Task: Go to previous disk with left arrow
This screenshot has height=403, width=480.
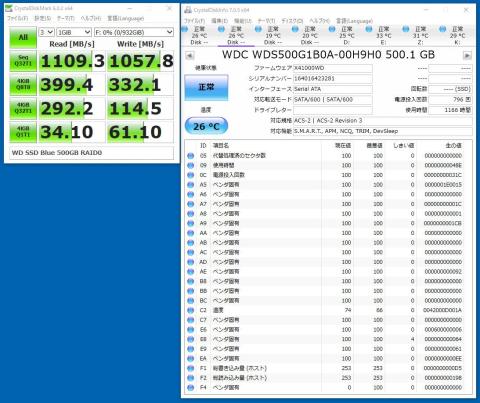Action: 189,55
